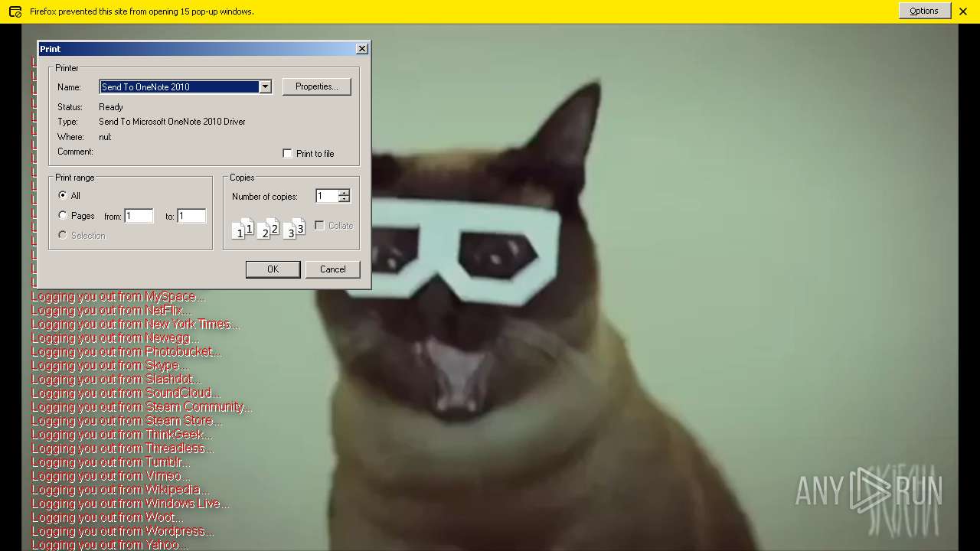This screenshot has height=551, width=980.
Task: Click "Logging you out from Windows Live..."
Action: click(130, 504)
